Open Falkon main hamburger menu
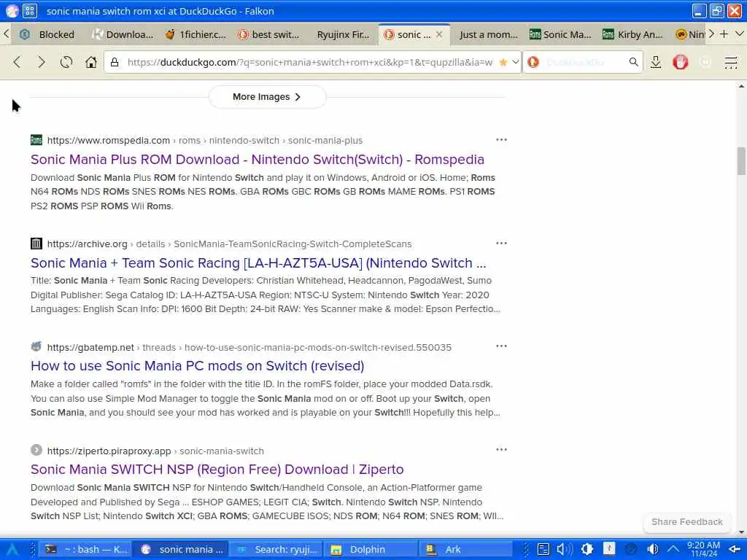Viewport: 747px width, 560px height. [731, 62]
